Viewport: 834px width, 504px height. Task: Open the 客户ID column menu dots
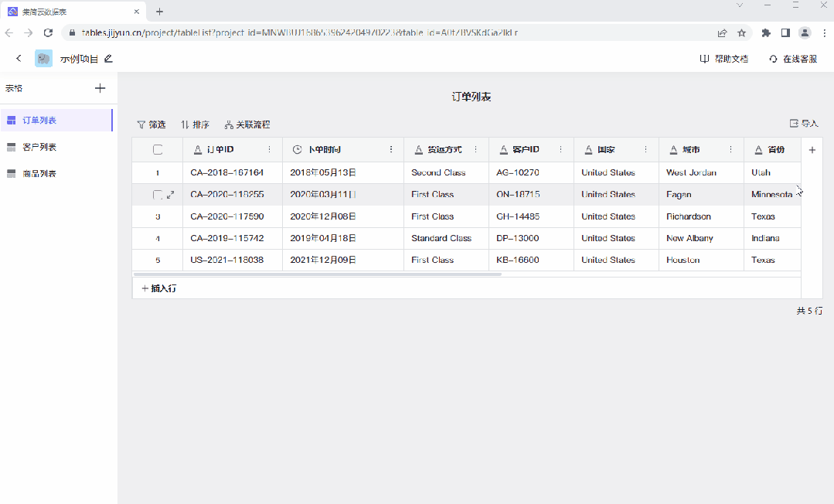(560, 149)
